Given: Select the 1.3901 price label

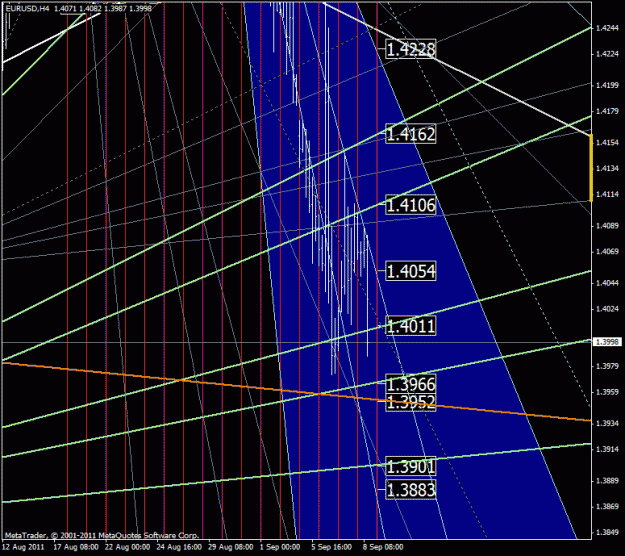Looking at the screenshot, I should click(411, 466).
